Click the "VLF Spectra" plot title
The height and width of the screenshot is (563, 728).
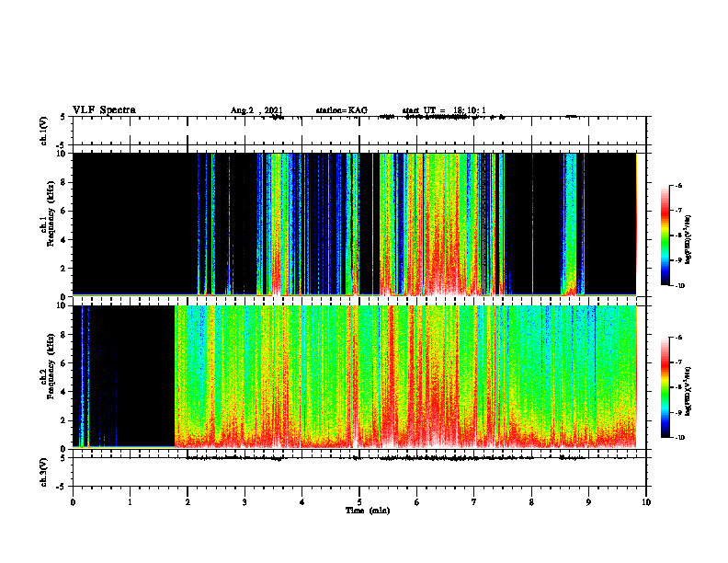pos(104,110)
